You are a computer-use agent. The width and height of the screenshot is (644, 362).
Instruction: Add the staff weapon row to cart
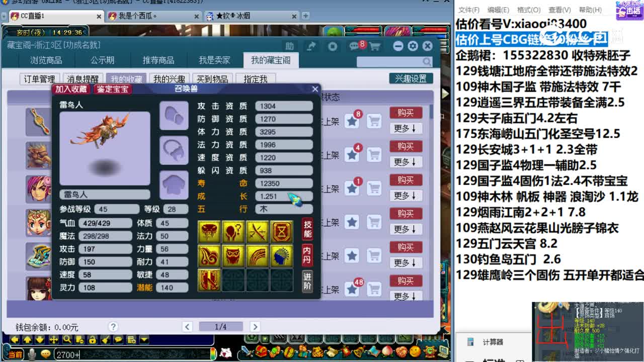(374, 121)
